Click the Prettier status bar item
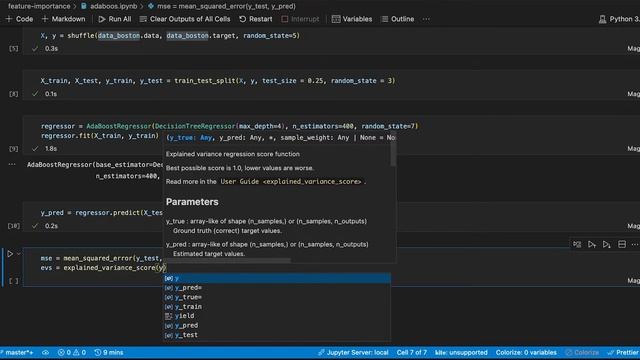This screenshot has height=360, width=640. tap(623, 353)
